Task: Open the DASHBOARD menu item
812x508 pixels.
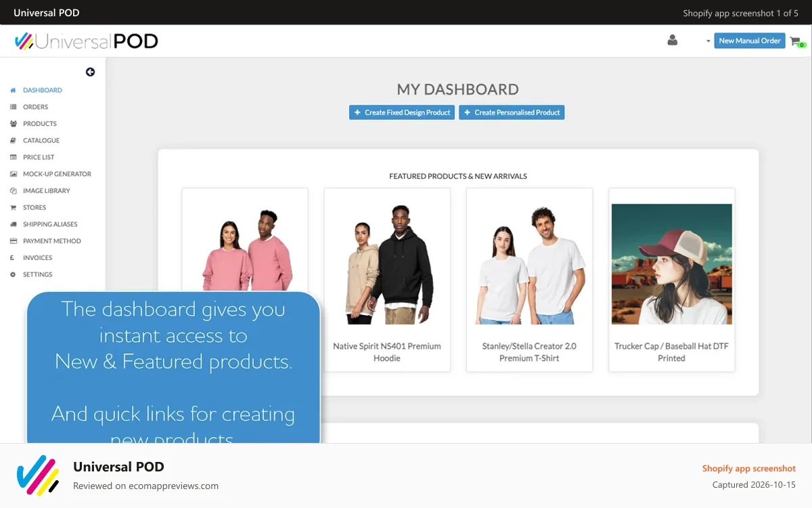Action: 43,90
